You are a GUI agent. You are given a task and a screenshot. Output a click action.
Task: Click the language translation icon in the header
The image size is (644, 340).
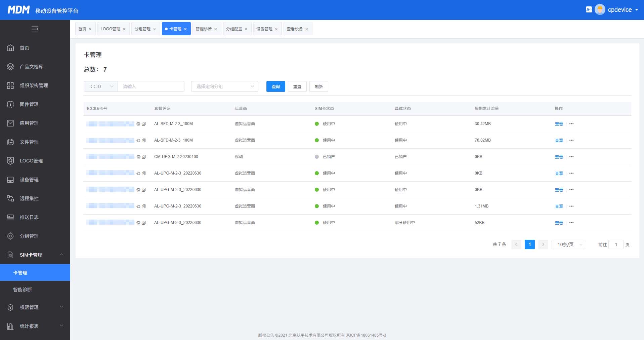[589, 10]
